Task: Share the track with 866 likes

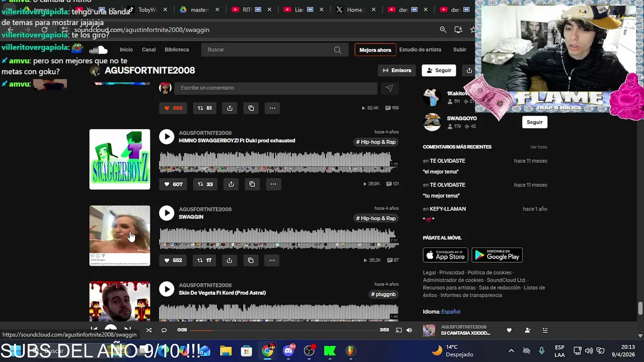Action: 230,108
